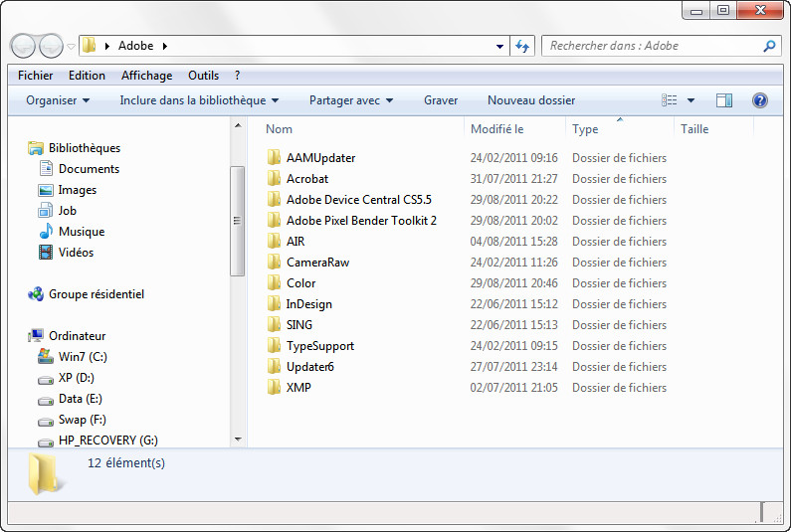Open the Organiser dropdown
Viewport: 791px width, 532px height.
click(x=58, y=100)
